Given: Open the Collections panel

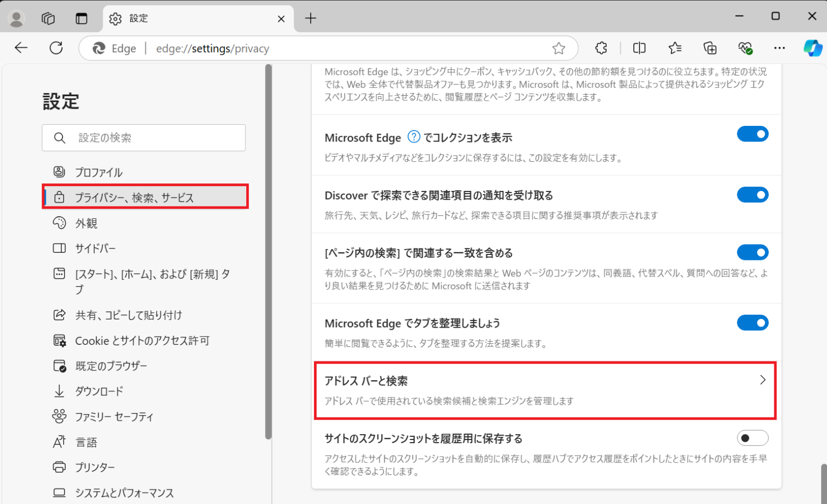Looking at the screenshot, I should click(710, 48).
